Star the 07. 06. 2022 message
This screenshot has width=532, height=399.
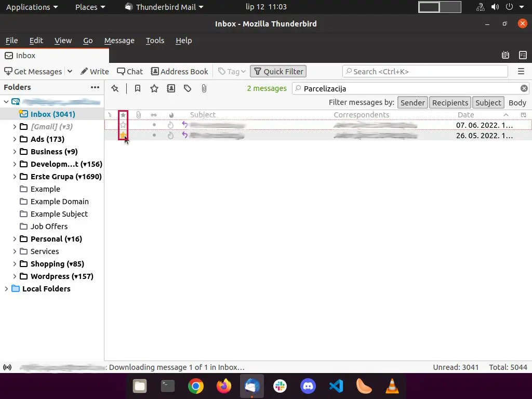coord(123,125)
